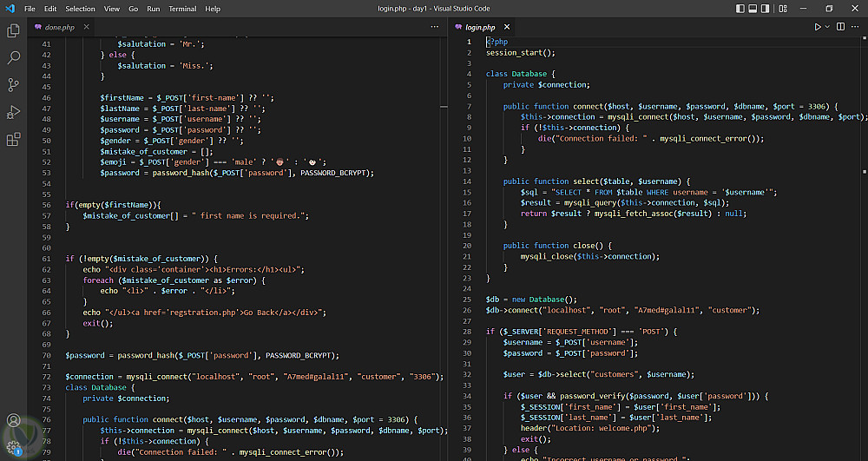Image resolution: width=868 pixels, height=461 pixels.
Task: Open the Explorer view in activity bar
Action: tap(13, 30)
